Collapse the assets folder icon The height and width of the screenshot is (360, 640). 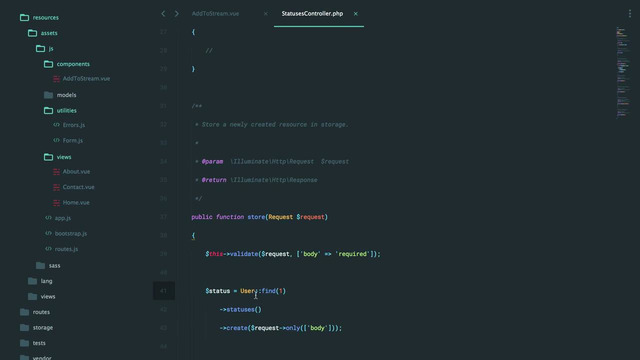[x=32, y=33]
